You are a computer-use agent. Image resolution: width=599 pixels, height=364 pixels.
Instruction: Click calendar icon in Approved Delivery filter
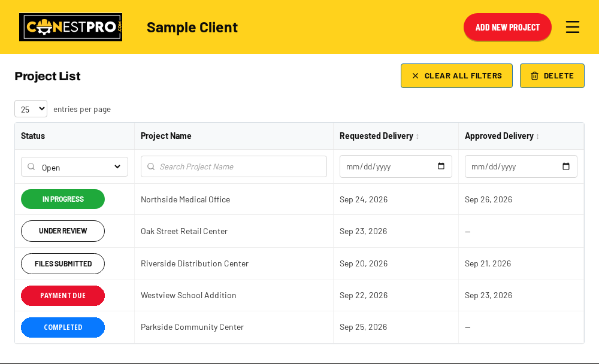[x=566, y=166]
